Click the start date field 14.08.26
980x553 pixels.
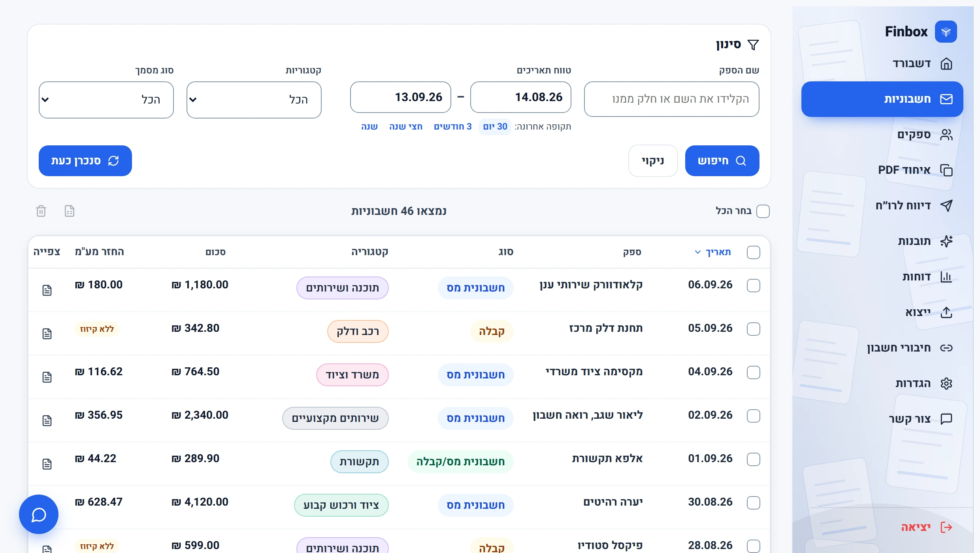(x=521, y=97)
